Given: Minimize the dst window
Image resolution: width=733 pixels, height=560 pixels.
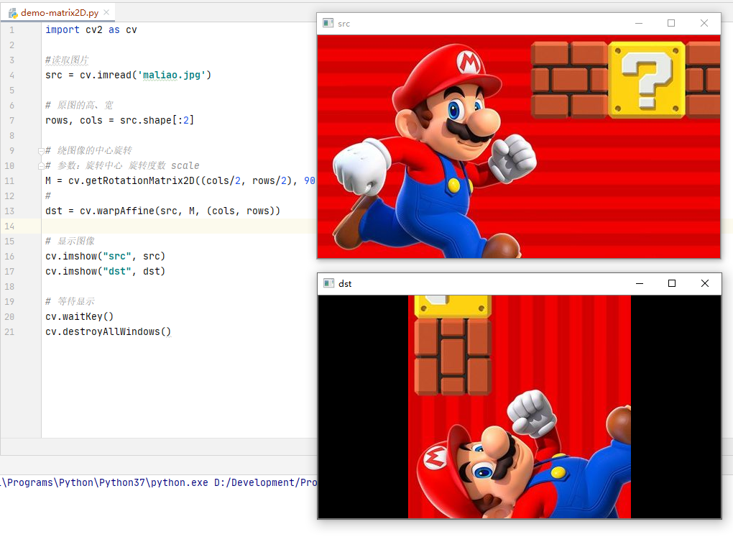Looking at the screenshot, I should pyautogui.click(x=640, y=283).
